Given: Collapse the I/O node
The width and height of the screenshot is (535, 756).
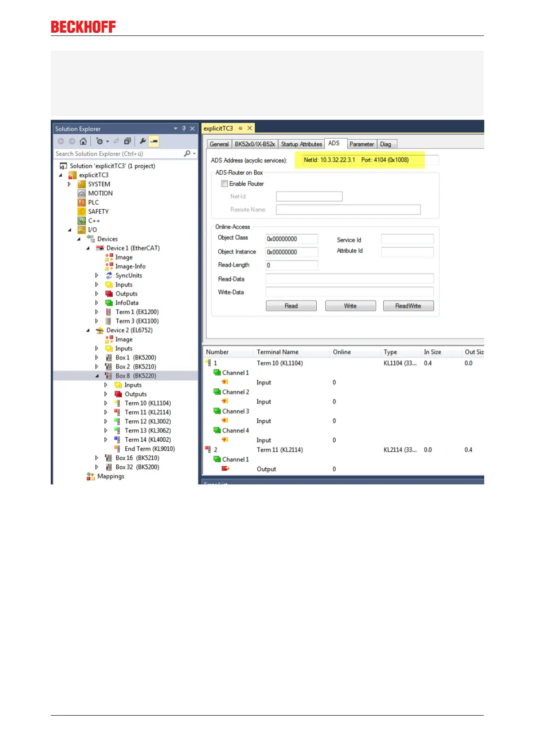Looking at the screenshot, I should point(70,230).
